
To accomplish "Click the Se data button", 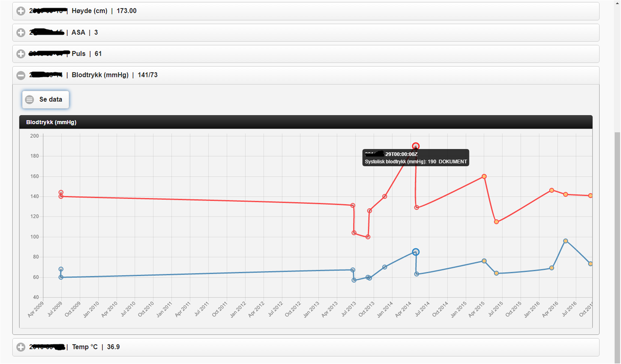I will point(46,99).
